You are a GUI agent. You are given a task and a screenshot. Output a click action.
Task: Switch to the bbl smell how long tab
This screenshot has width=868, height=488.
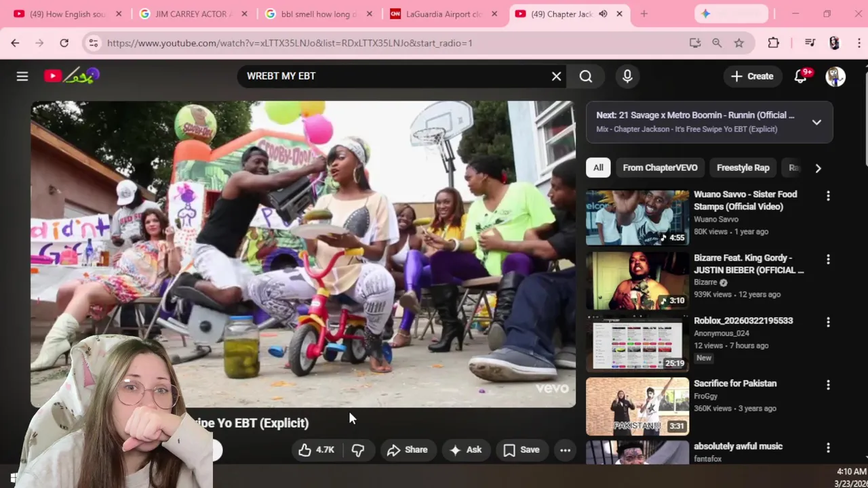[x=320, y=14]
